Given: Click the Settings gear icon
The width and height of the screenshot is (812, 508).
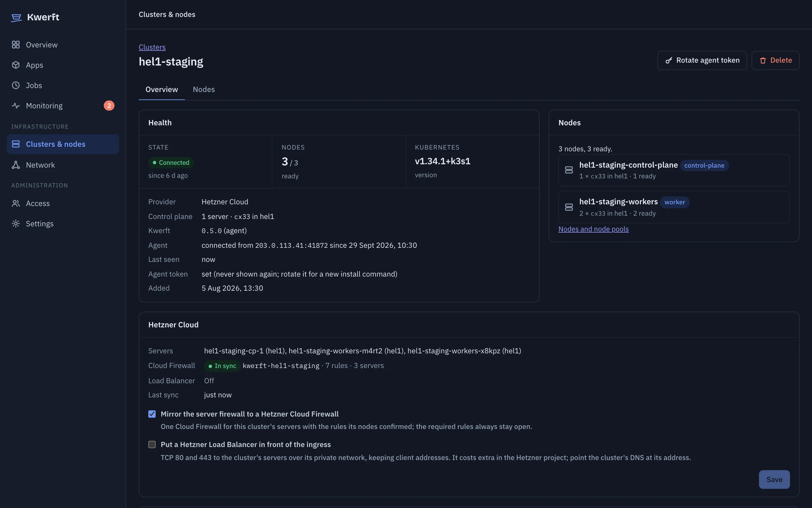Looking at the screenshot, I should (x=16, y=224).
